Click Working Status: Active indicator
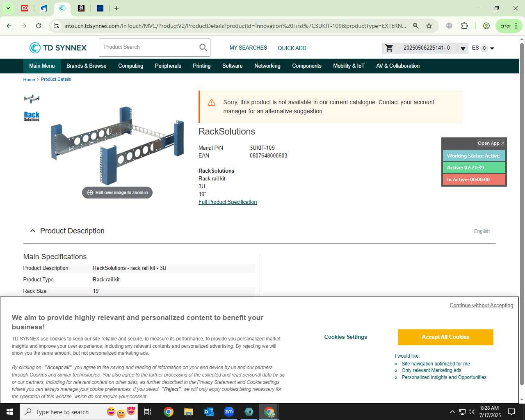The height and width of the screenshot is (420, 525). [474, 156]
